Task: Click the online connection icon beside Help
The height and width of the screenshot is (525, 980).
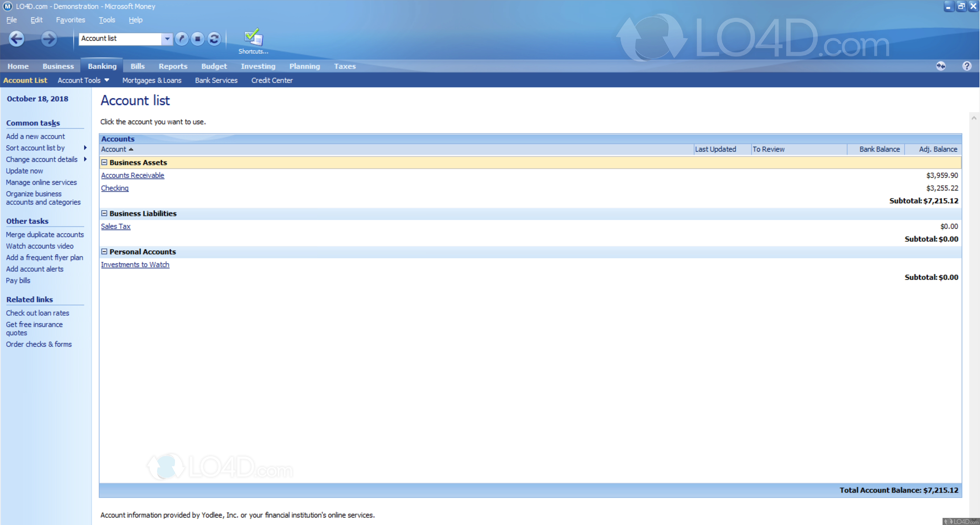Action: click(x=940, y=66)
